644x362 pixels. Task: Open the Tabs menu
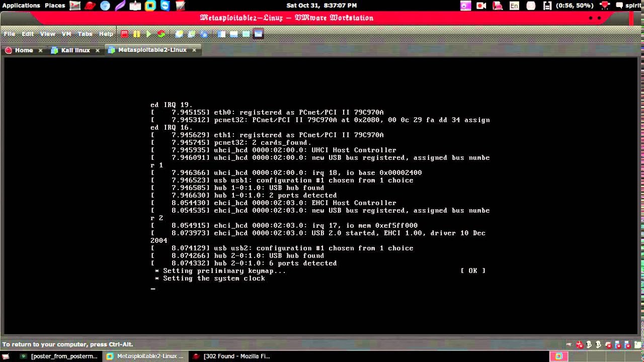pos(85,34)
